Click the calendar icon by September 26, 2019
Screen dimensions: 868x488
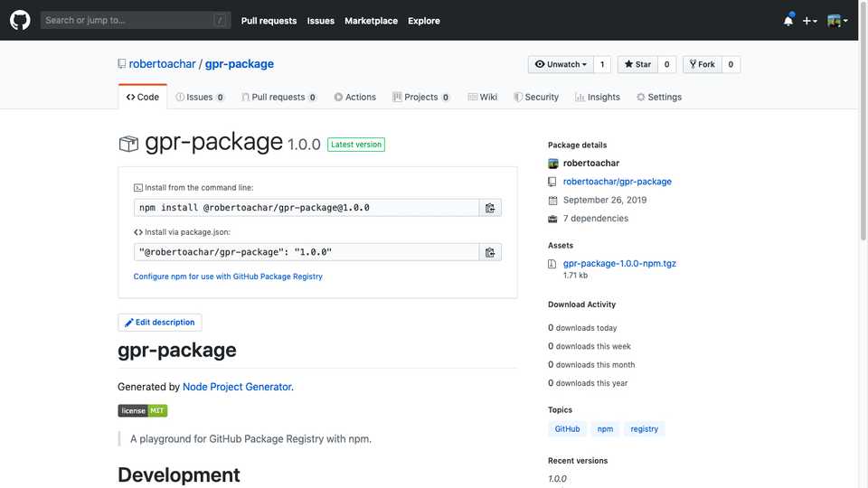[x=552, y=201]
